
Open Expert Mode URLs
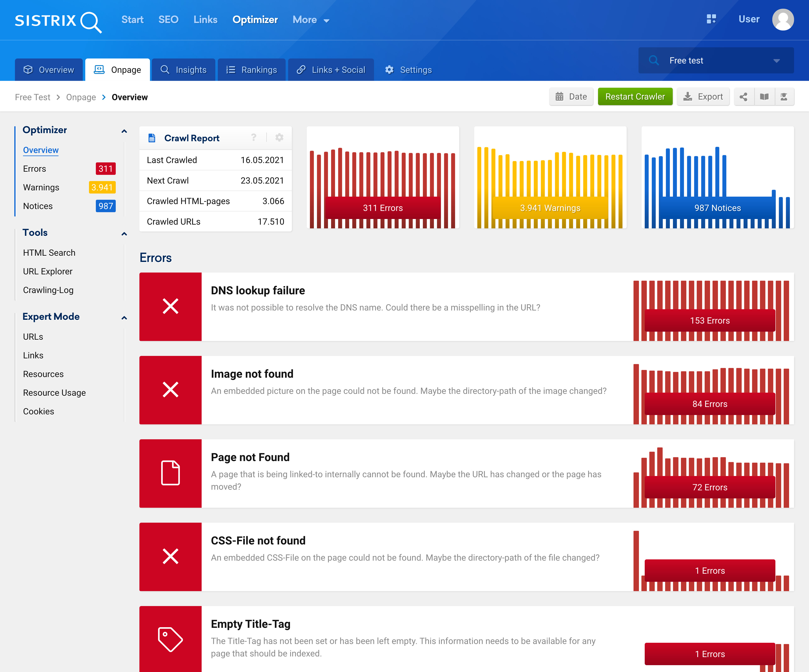[33, 337]
